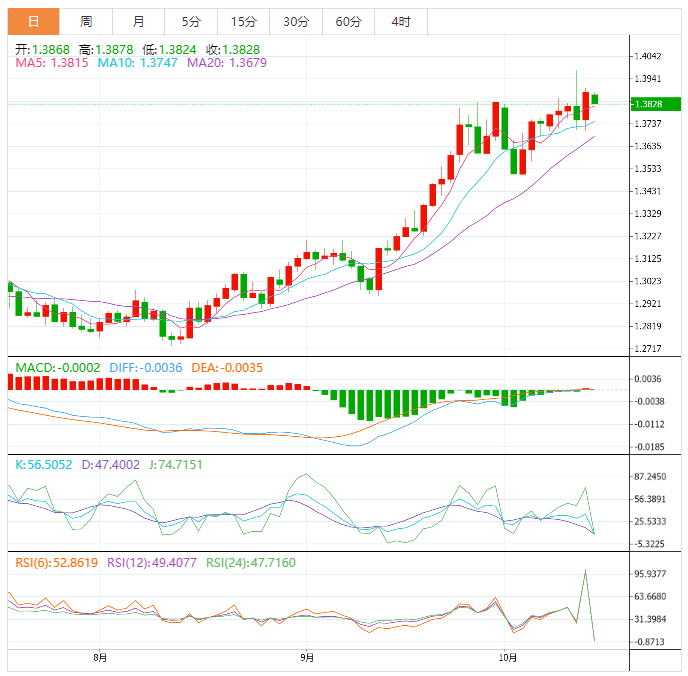This screenshot has width=688, height=676.
Task: Click the 9月 date axis label
Action: tap(307, 658)
